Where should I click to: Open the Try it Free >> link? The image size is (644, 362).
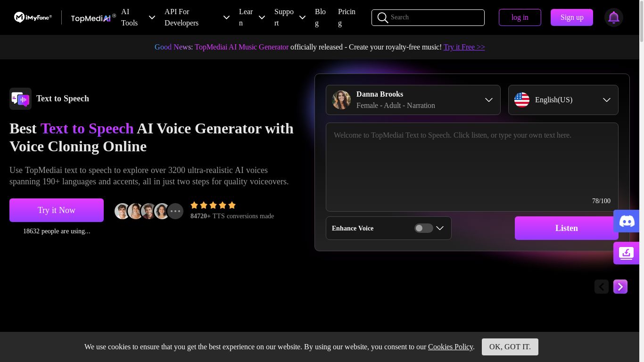[x=464, y=47]
